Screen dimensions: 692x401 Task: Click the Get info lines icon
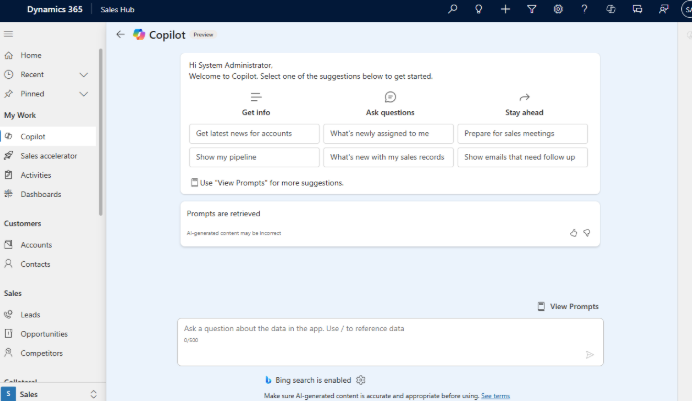pos(256,97)
